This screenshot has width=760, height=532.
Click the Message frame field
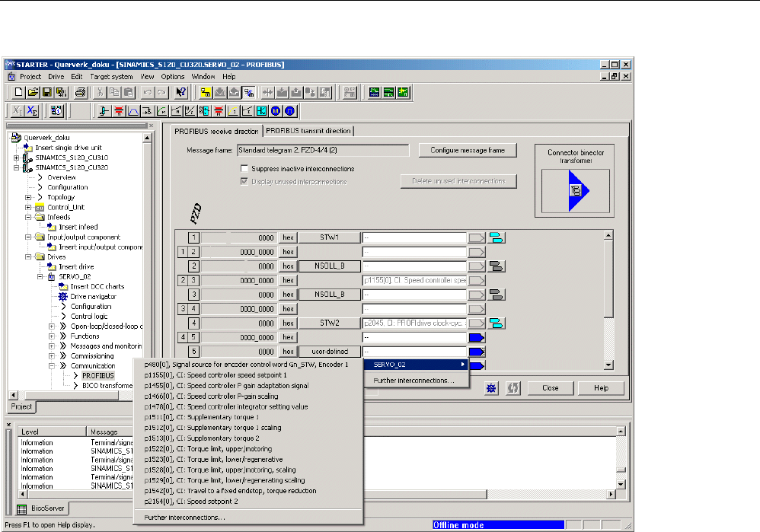point(323,150)
